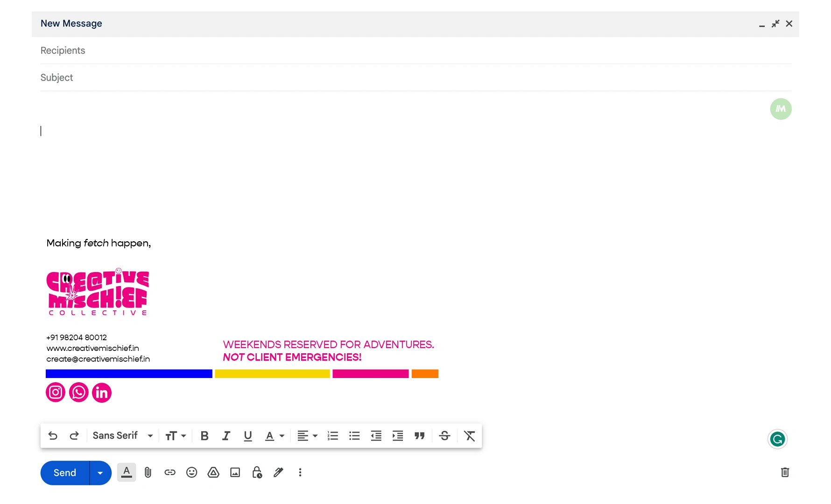This screenshot has height=504, width=831.
Task: Increase the indent level
Action: (x=398, y=436)
